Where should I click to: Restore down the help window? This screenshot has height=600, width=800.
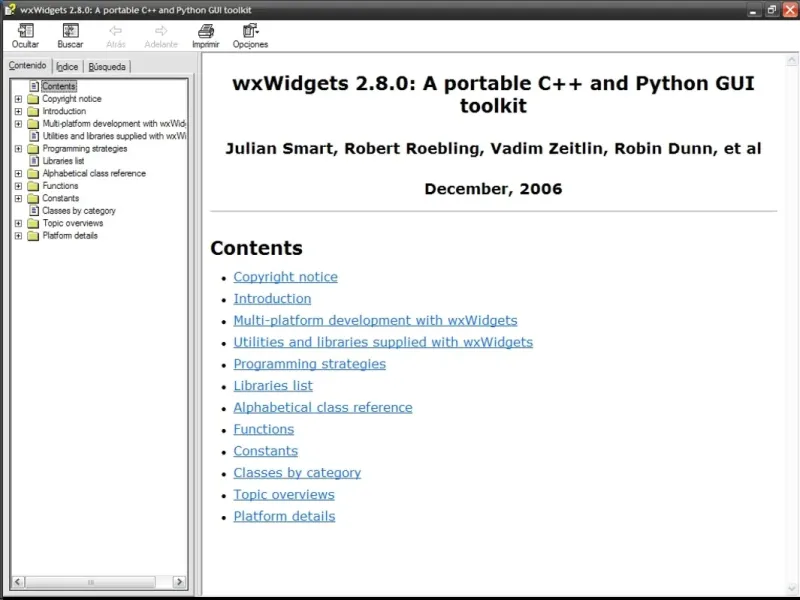click(x=771, y=10)
